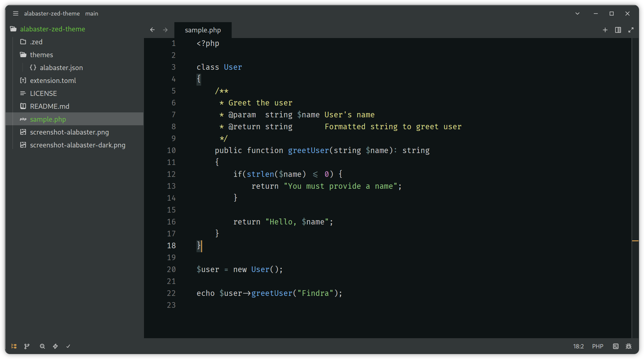Open project search magnifier icon
Screen dimensions: 644x359
[x=42, y=346]
